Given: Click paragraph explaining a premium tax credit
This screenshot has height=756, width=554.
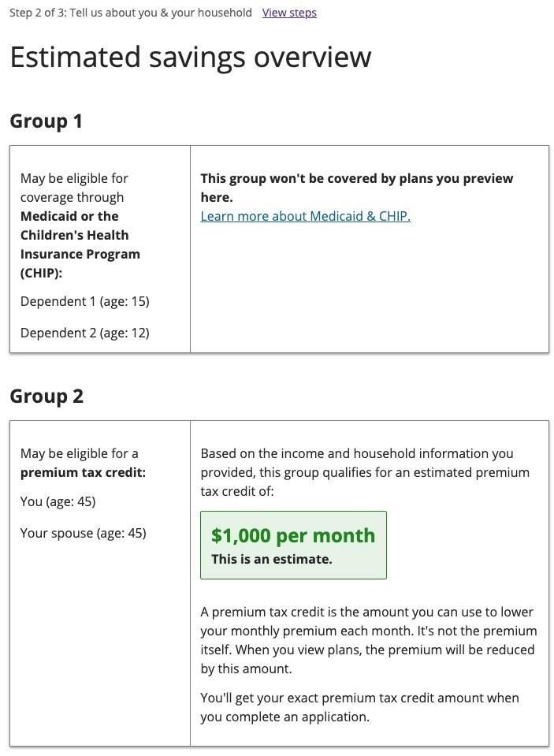Looking at the screenshot, I should click(368, 640).
